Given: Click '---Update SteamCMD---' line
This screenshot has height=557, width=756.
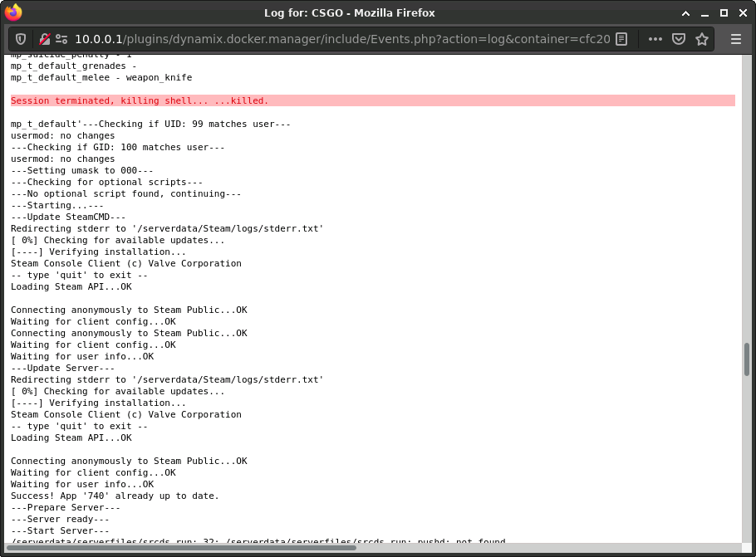Looking at the screenshot, I should pyautogui.click(x=68, y=217).
